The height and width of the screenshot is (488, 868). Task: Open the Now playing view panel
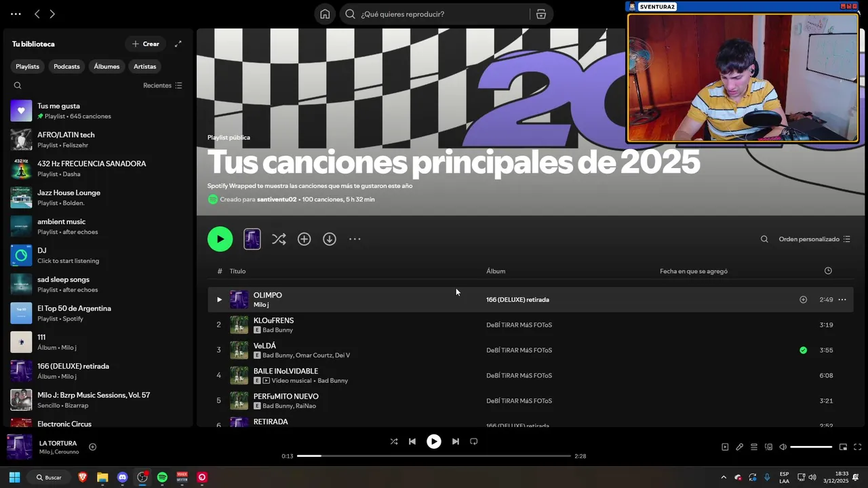(x=725, y=447)
